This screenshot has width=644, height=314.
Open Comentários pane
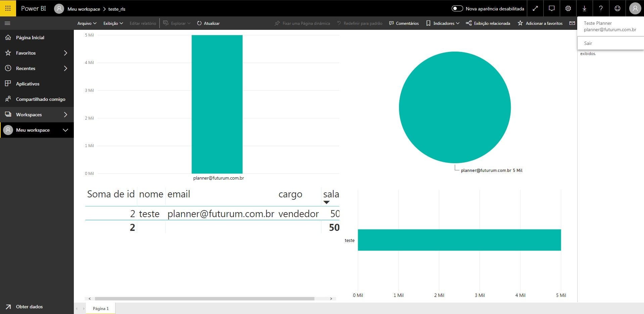point(404,23)
